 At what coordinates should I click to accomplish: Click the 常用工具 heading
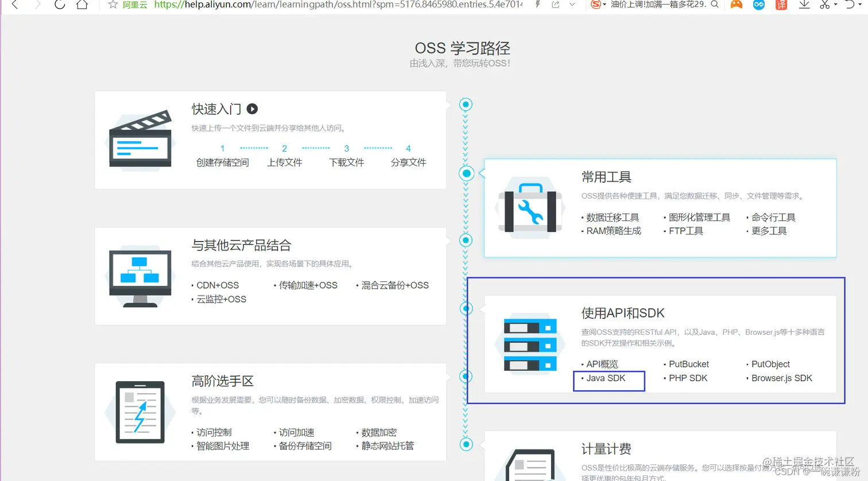pyautogui.click(x=606, y=177)
